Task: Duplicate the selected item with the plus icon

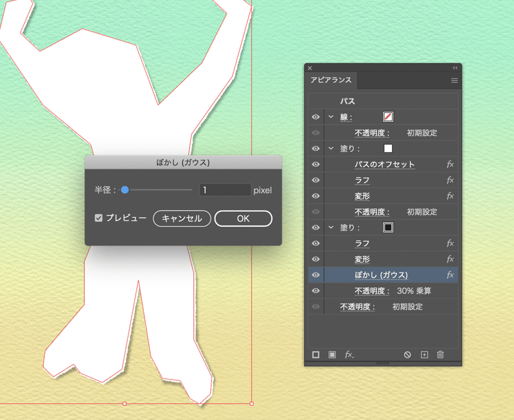Action: coord(425,355)
